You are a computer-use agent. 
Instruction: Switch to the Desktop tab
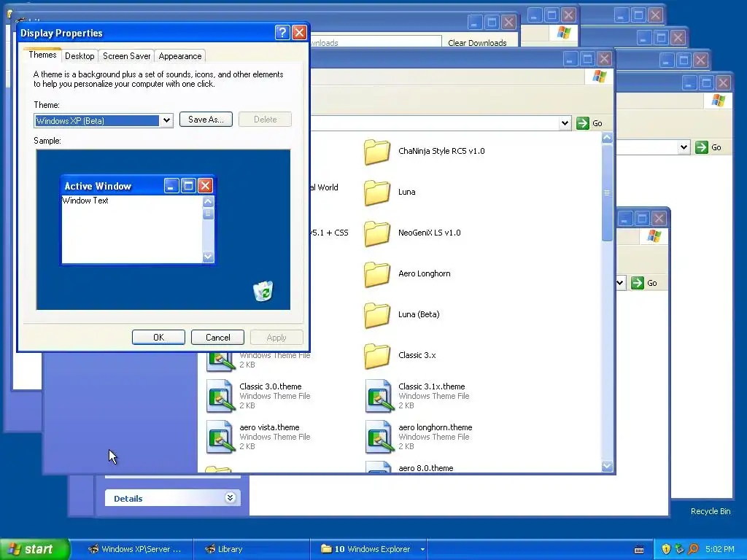coord(80,56)
